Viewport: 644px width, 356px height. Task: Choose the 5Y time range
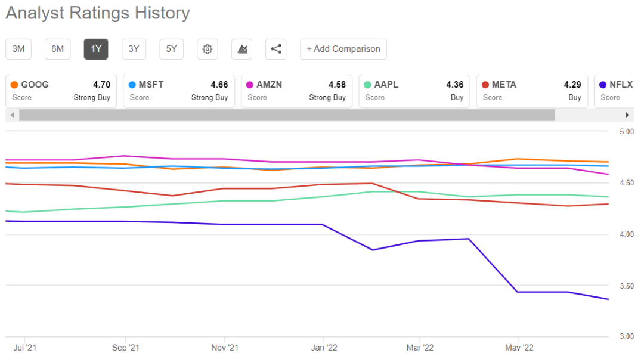(172, 49)
